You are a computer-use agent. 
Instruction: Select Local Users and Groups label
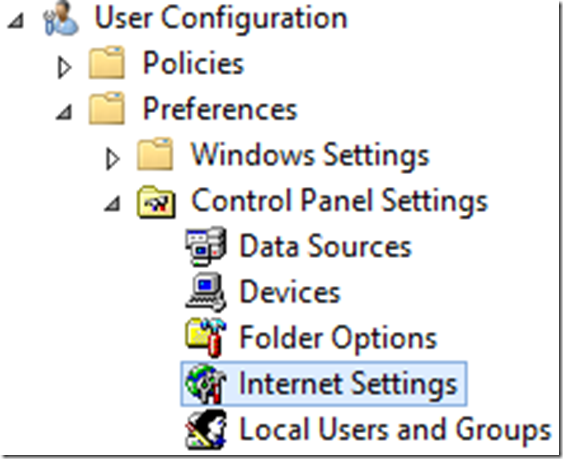click(395, 430)
